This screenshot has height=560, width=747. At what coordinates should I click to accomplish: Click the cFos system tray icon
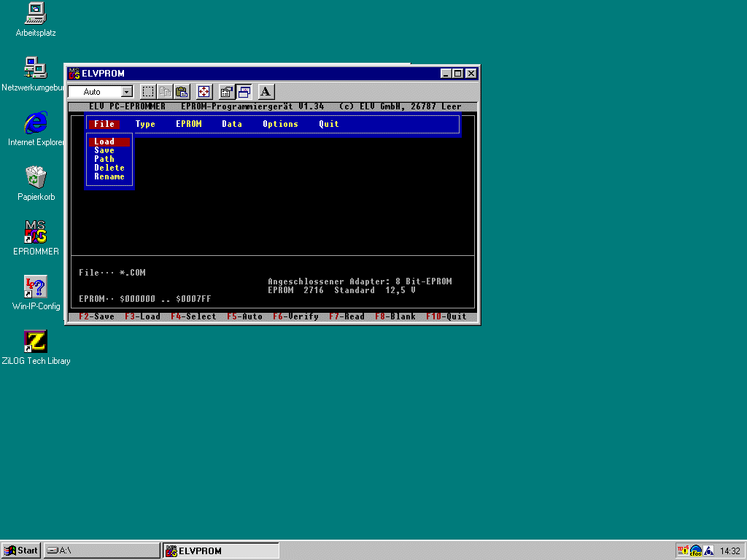(x=695, y=551)
